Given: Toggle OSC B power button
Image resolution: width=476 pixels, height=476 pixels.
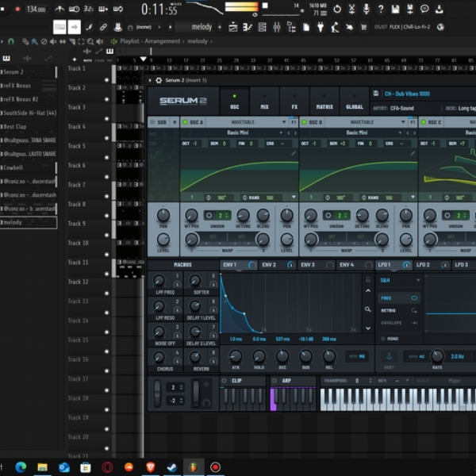Looking at the screenshot, I should 304,122.
